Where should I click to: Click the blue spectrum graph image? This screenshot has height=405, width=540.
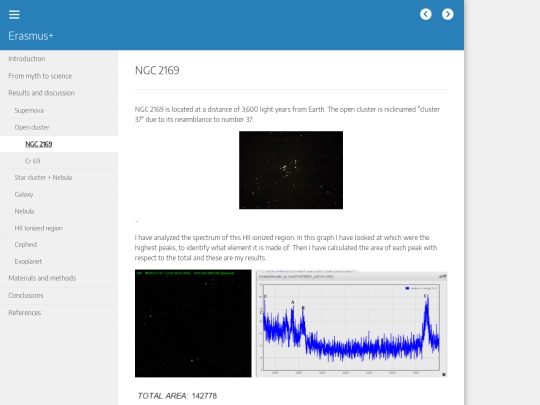(352, 324)
